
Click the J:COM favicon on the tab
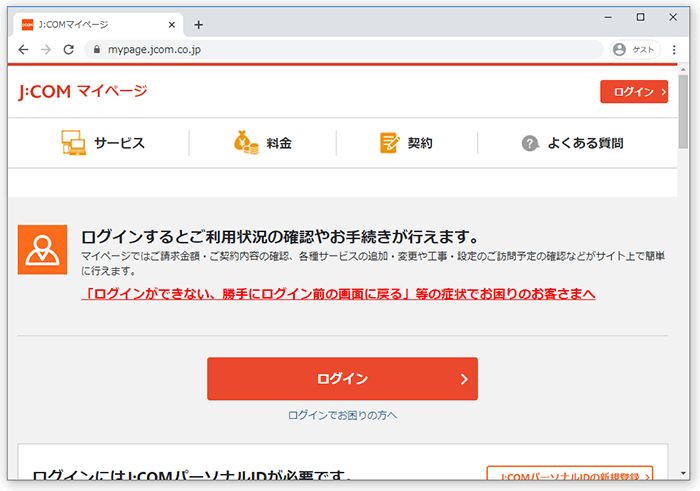[28, 25]
